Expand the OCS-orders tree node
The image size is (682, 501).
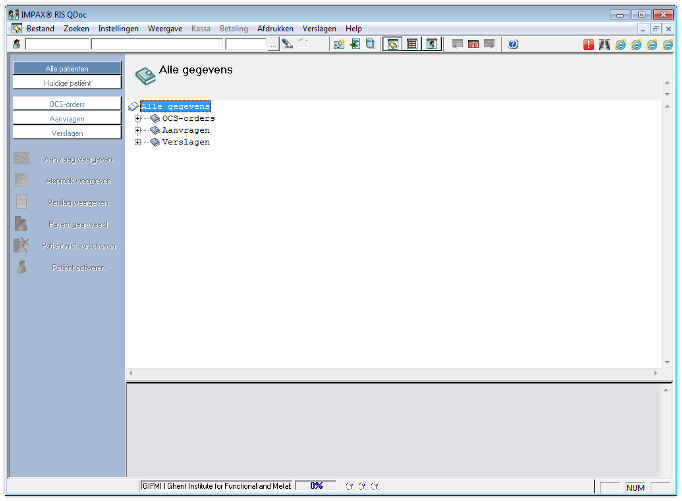(138, 118)
